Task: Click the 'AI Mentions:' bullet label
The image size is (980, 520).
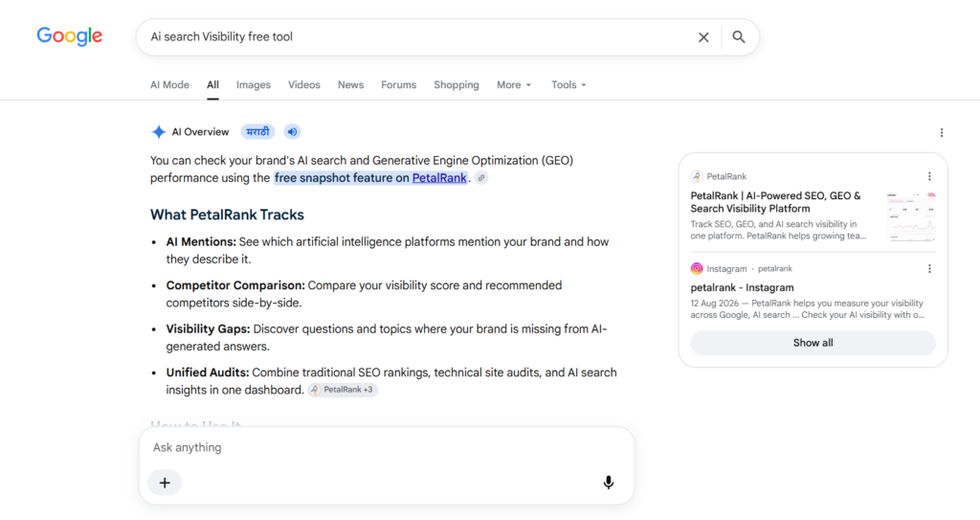Action: 201,242
